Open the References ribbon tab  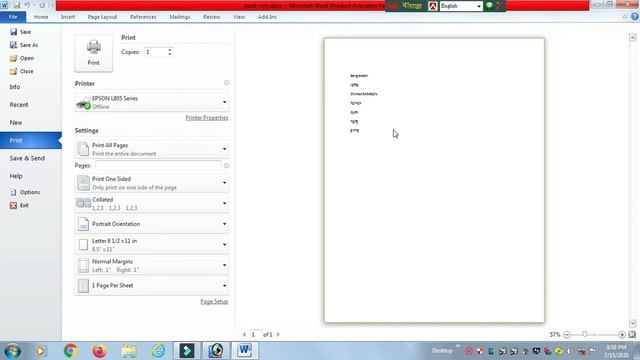click(143, 17)
